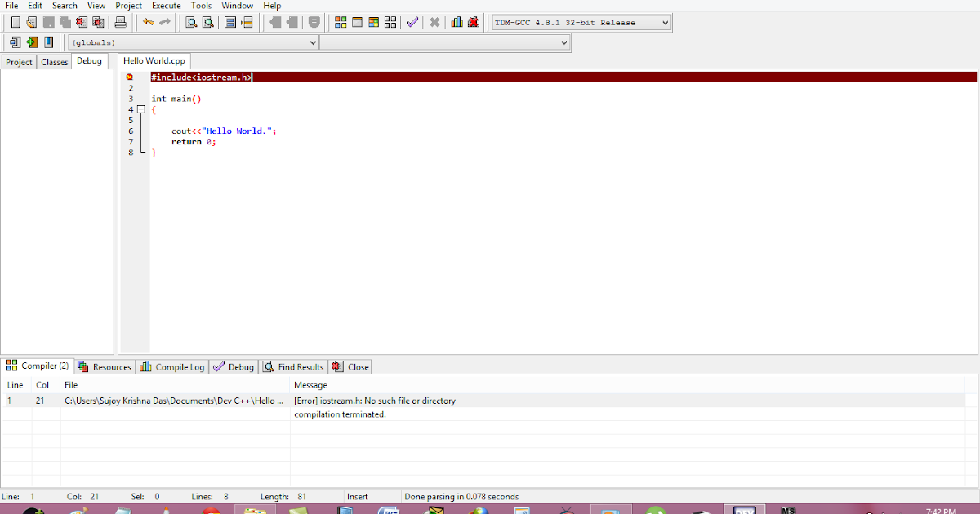Click the Goto Function toolbar icon
Screen dimensions: 980x514
point(230,22)
